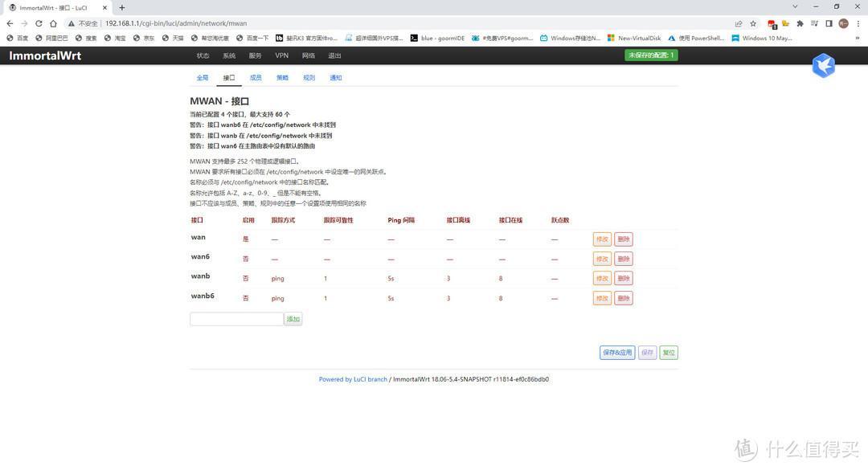Click the green unsaved changes badge
This screenshot has height=470, width=868.
(651, 55)
